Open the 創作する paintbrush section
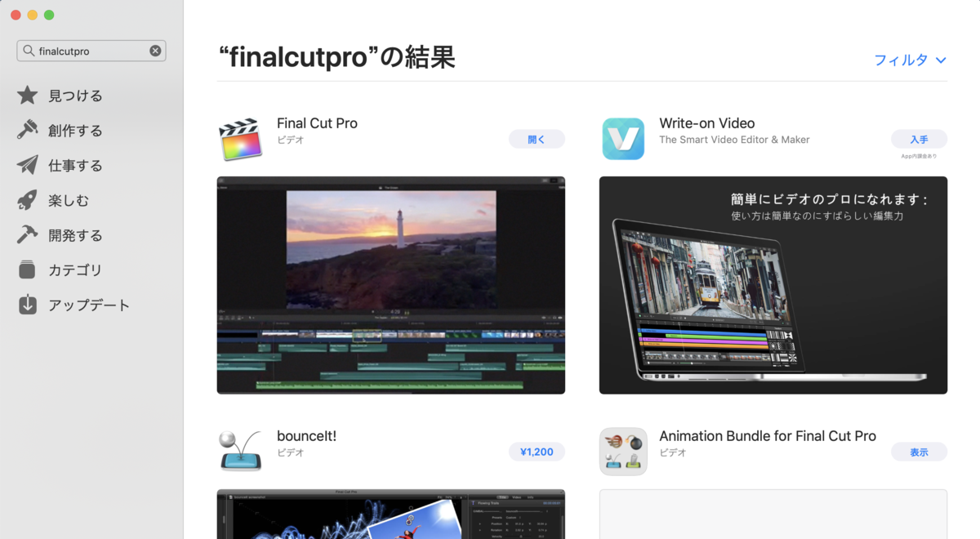Viewport: 980px width, 539px height. [x=27, y=130]
